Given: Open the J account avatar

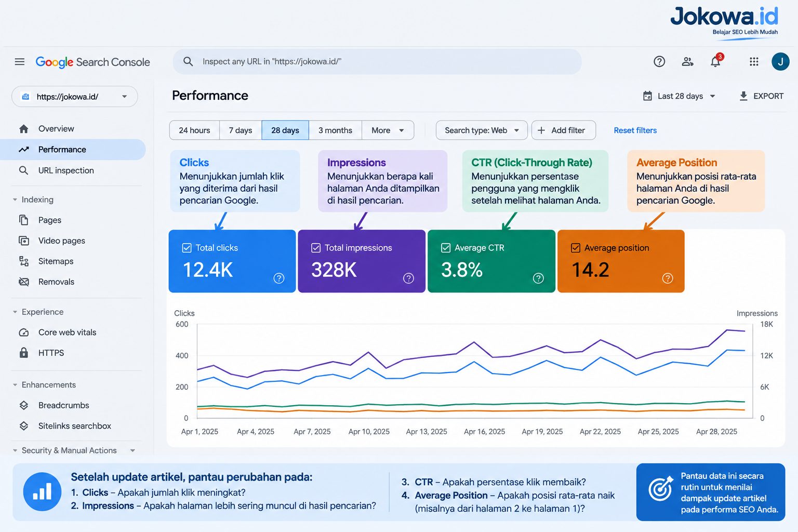Looking at the screenshot, I should point(780,61).
